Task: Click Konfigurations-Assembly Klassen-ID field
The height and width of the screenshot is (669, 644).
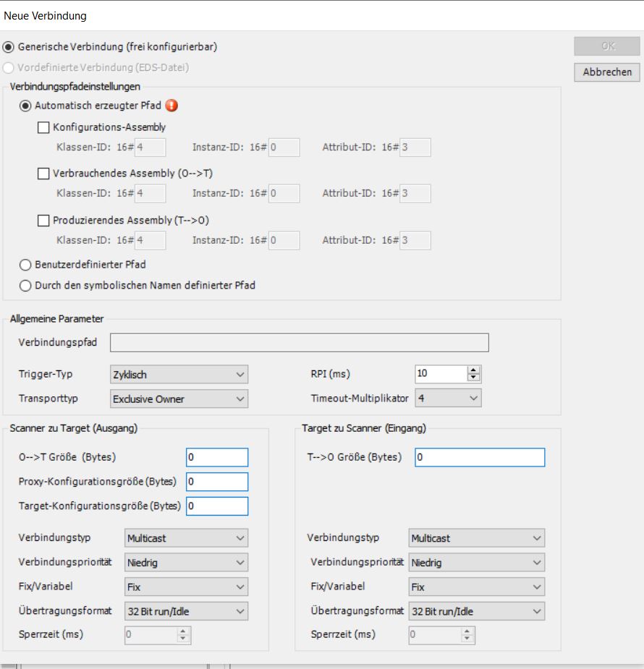Action: point(151,148)
